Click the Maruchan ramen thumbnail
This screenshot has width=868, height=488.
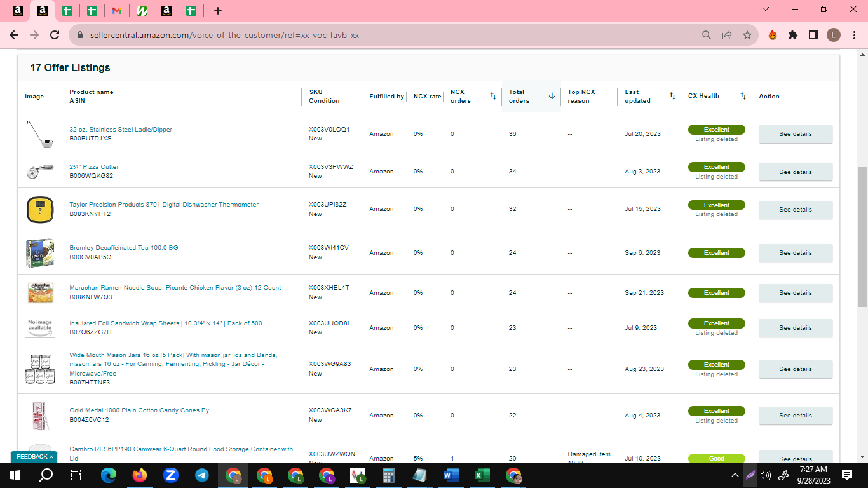[39, 293]
